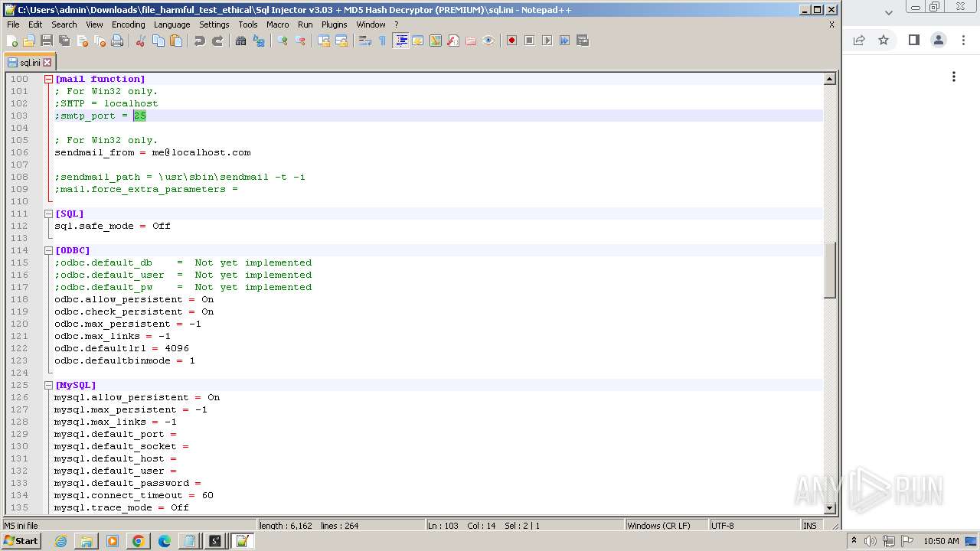980x551 pixels.
Task: Stop macro recording square icon
Action: tap(529, 41)
